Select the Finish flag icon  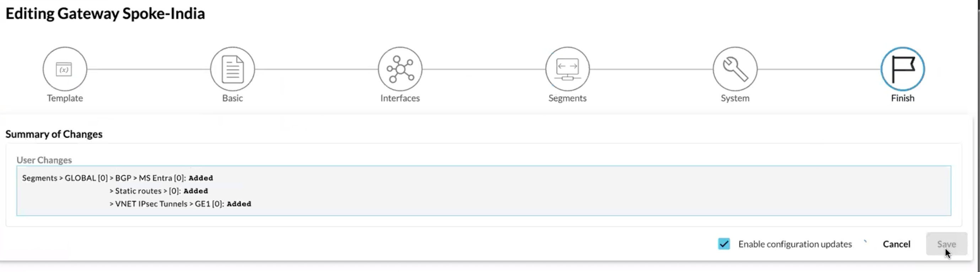coord(903,69)
